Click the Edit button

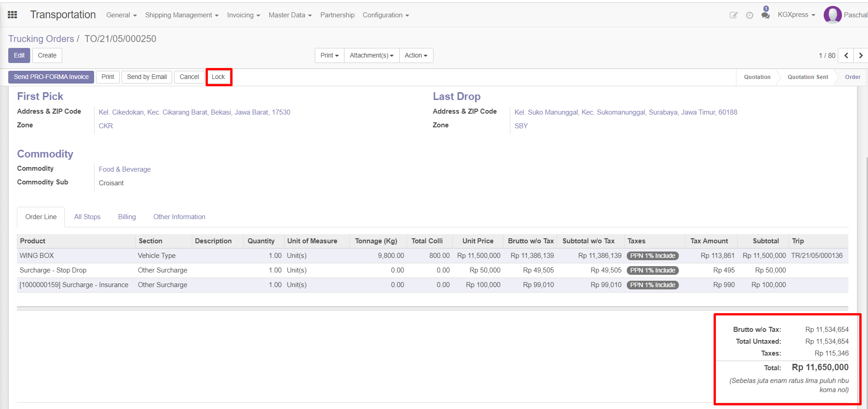pyautogui.click(x=19, y=55)
